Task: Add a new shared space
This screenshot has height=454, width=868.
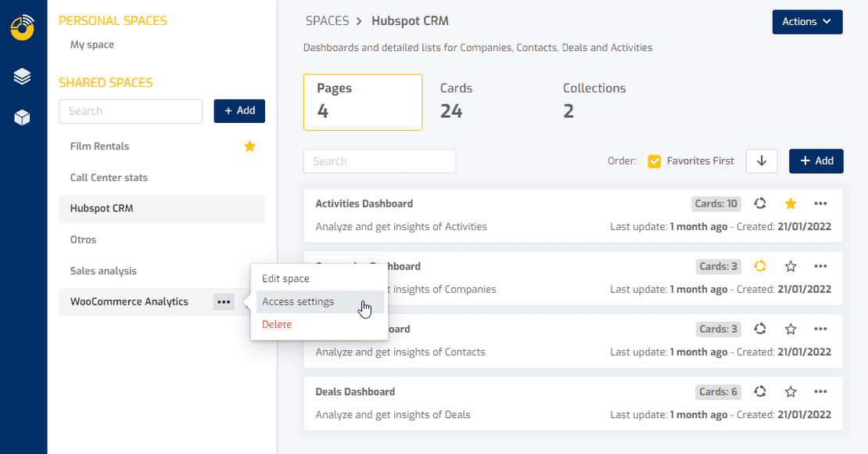Action: [239, 111]
